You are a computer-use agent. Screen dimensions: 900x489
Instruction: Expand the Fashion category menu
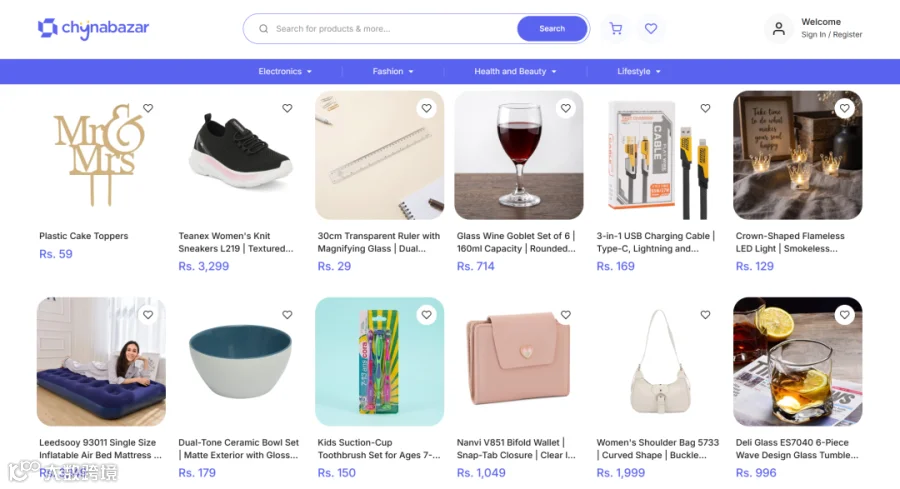393,71
